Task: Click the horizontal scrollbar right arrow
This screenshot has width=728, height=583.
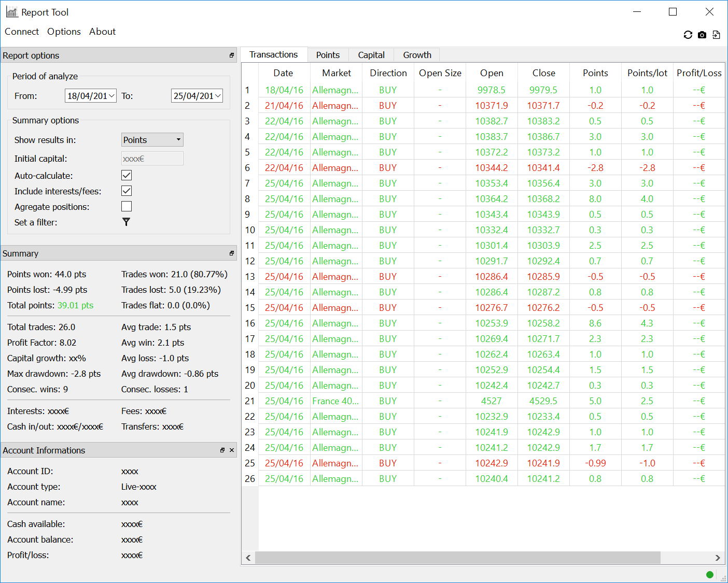Action: coord(718,558)
